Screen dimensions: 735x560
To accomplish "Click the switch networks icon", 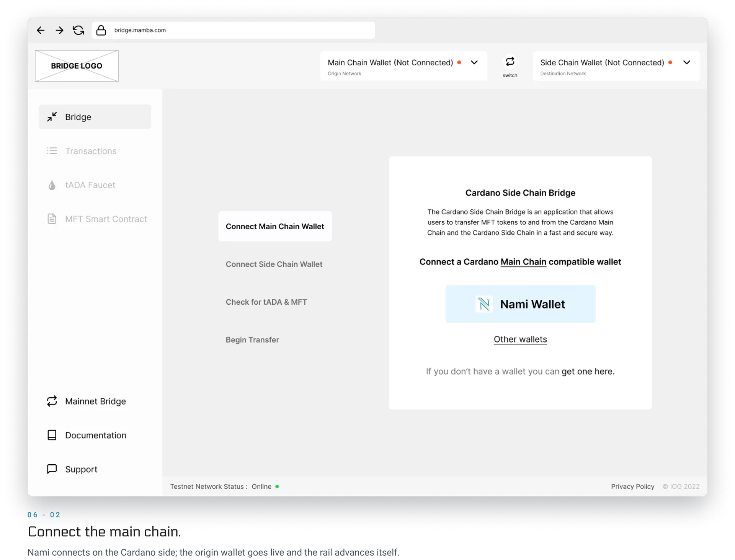I will coord(510,62).
